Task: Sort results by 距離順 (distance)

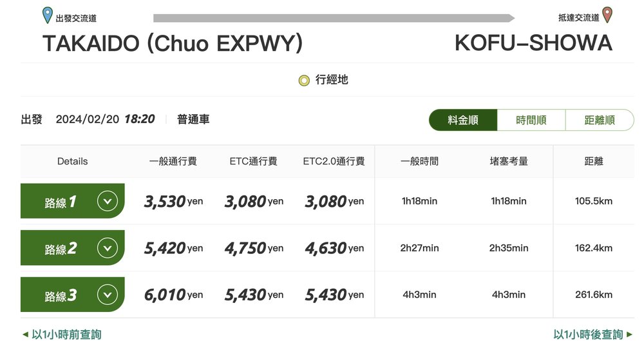Action: pyautogui.click(x=600, y=120)
